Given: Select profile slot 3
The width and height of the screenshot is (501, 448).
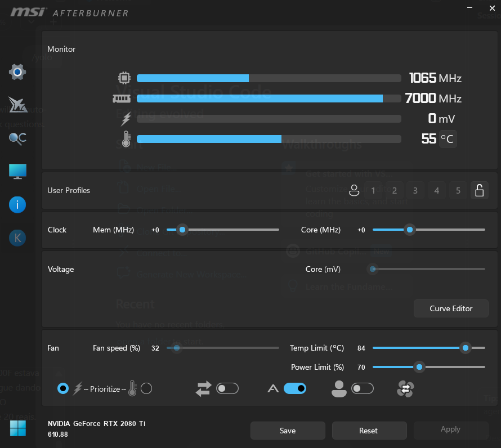Looking at the screenshot, I should [x=415, y=190].
